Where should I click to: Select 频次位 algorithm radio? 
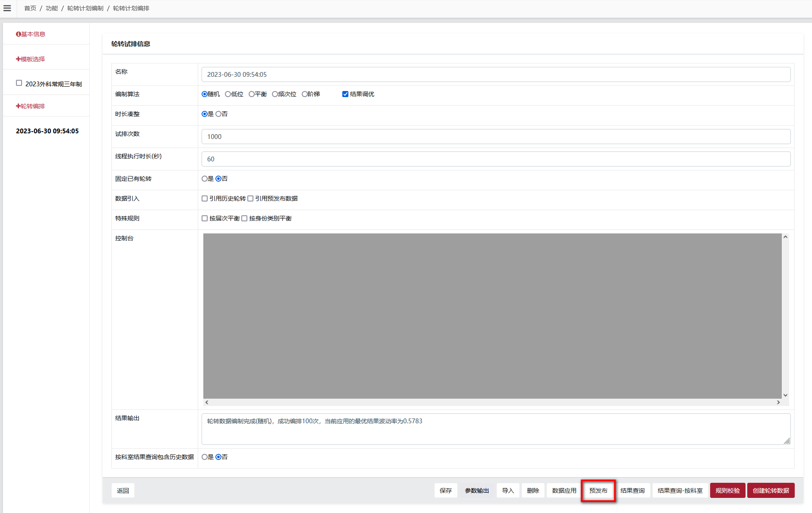tap(275, 94)
